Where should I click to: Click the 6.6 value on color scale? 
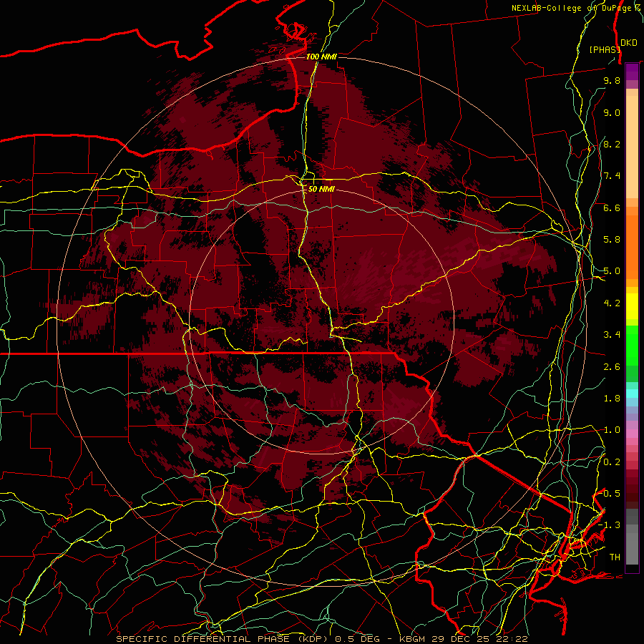click(x=612, y=208)
